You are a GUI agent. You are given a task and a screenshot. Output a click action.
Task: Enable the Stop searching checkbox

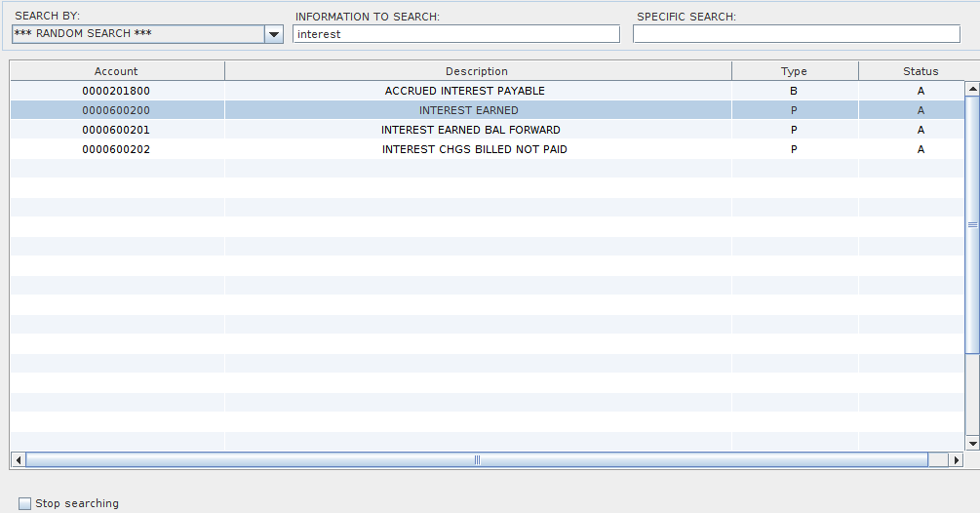tap(25, 503)
